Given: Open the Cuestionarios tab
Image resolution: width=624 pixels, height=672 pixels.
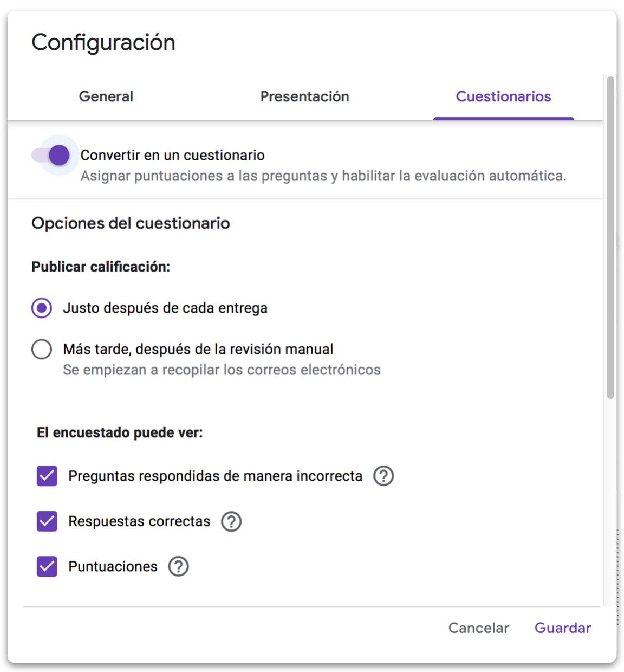Looking at the screenshot, I should click(503, 96).
